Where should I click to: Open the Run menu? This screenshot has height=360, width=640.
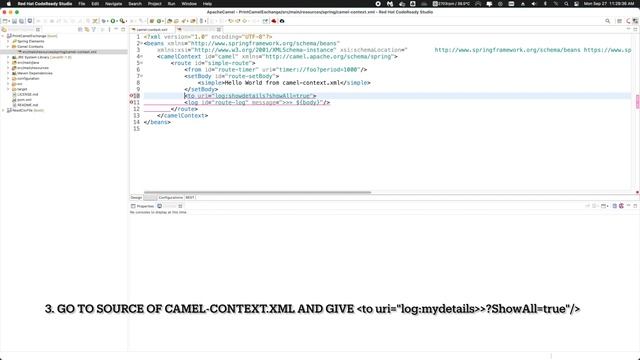pyautogui.click(x=171, y=4)
